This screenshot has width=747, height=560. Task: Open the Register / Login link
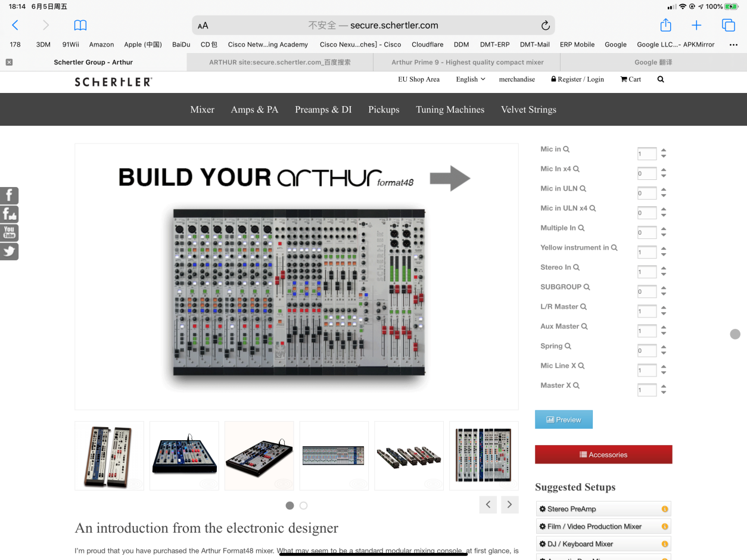pyautogui.click(x=577, y=79)
